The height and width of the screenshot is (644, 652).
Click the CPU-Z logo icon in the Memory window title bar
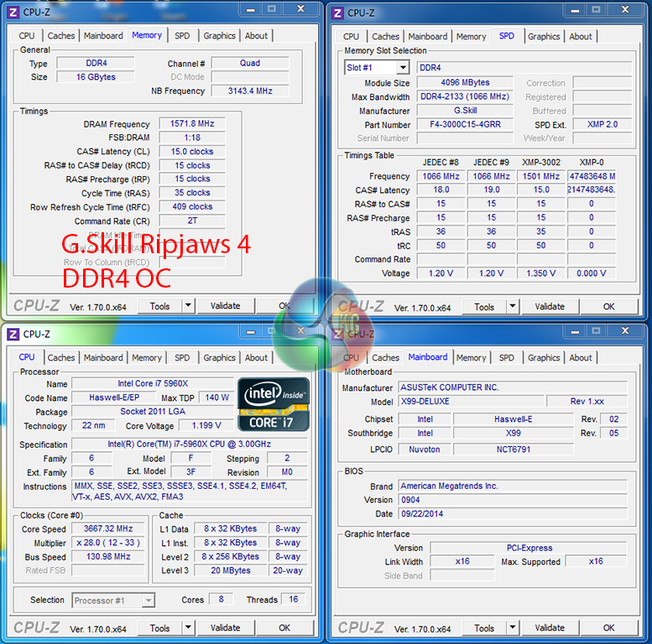coord(13,13)
